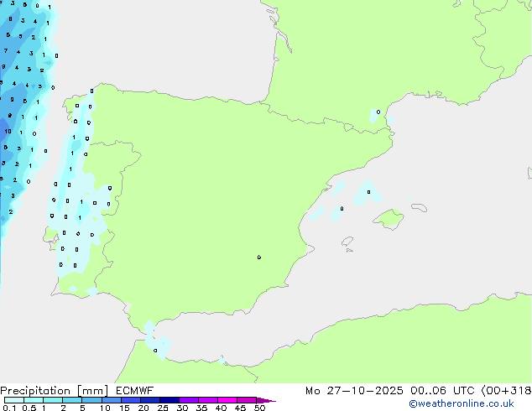
Task: Pick the 15–20 mm legend color box
Action: (x=131, y=400)
